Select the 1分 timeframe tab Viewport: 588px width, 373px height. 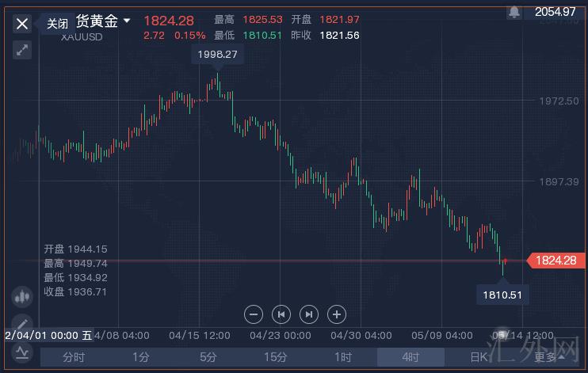tap(141, 357)
